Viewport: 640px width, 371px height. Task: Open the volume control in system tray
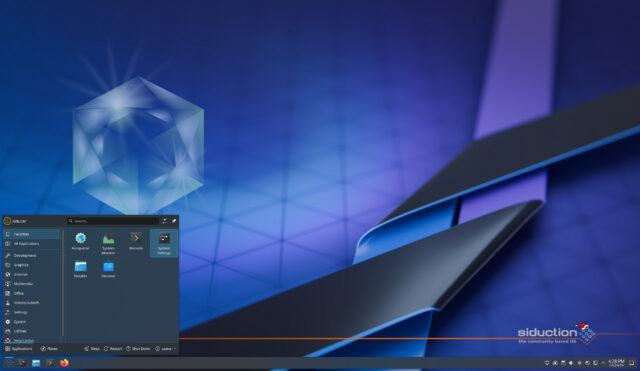point(571,363)
